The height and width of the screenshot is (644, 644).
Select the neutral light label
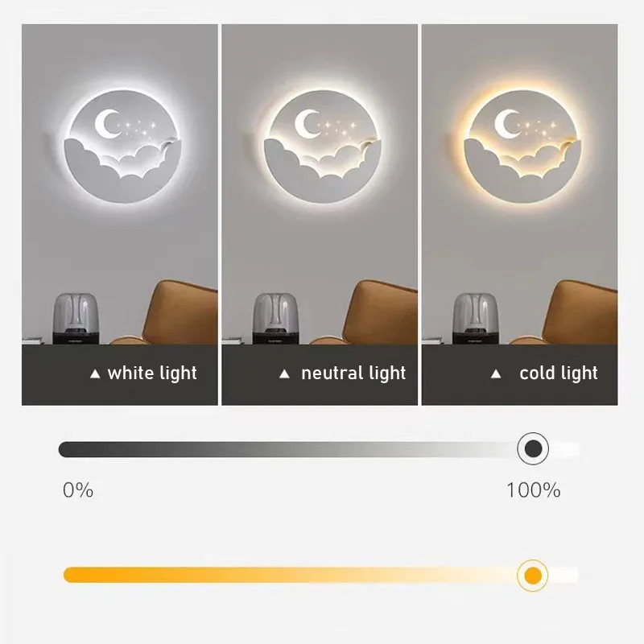click(353, 373)
